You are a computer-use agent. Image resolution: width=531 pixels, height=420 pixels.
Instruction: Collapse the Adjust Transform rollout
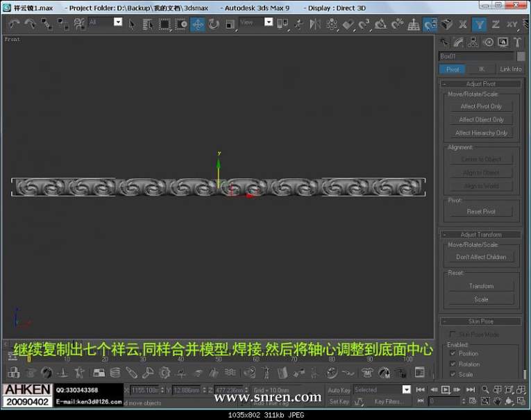coord(480,235)
